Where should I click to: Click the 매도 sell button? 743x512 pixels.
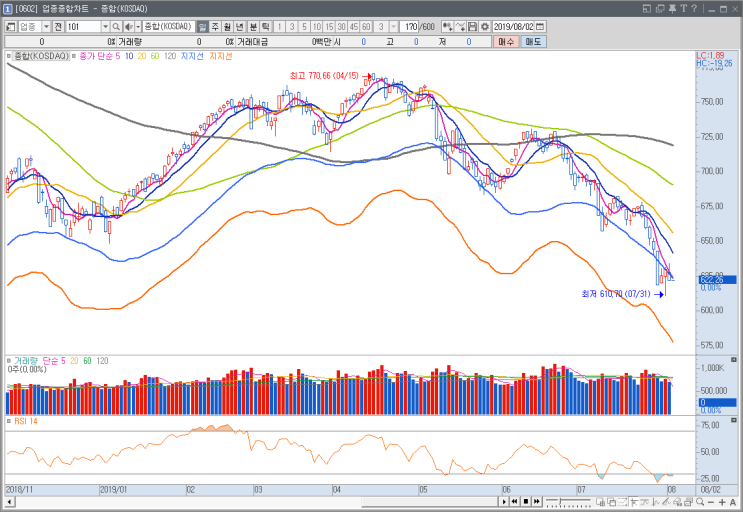point(533,42)
